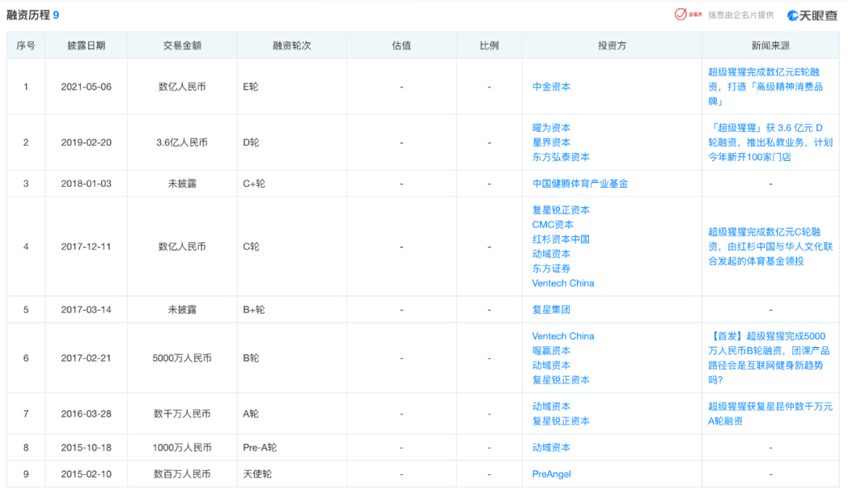This screenshot has width=848, height=504.
Task: Click the 信息由企名片提供 label
Action: pos(741,15)
